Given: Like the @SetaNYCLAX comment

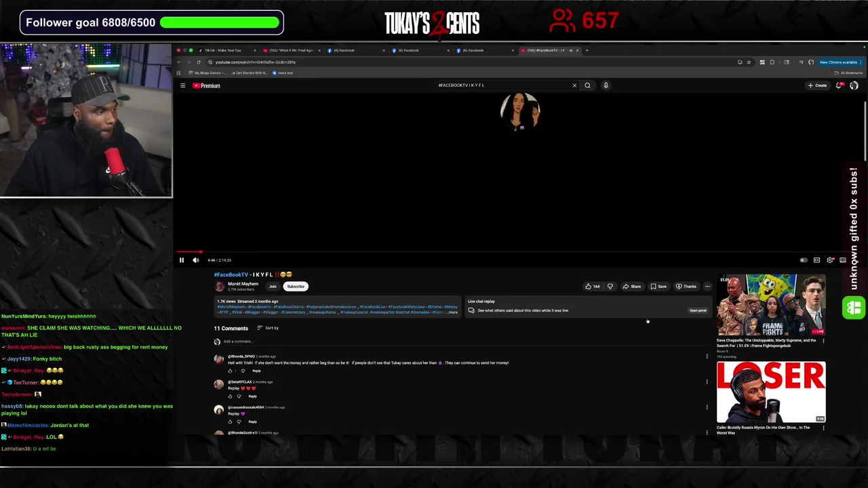Looking at the screenshot, I should (x=230, y=396).
